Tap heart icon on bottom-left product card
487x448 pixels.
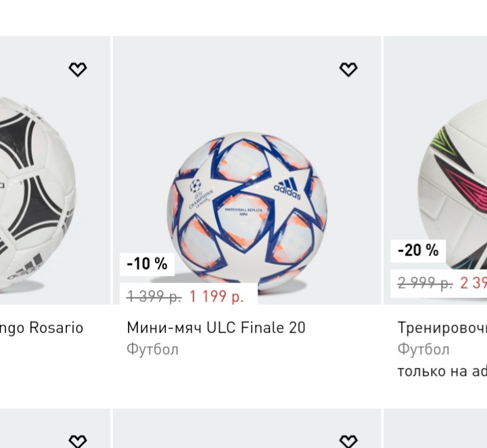(x=78, y=441)
